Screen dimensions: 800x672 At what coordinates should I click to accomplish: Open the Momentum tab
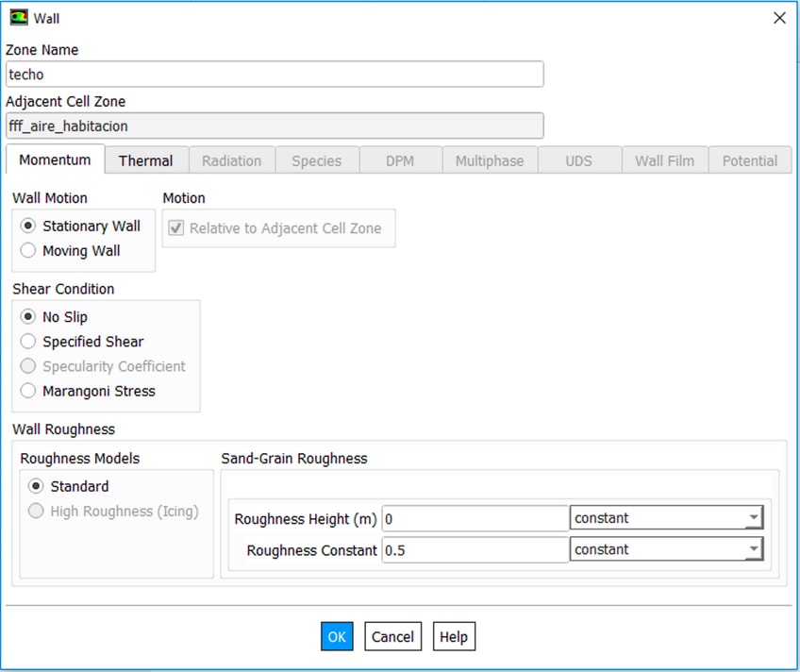pos(55,160)
